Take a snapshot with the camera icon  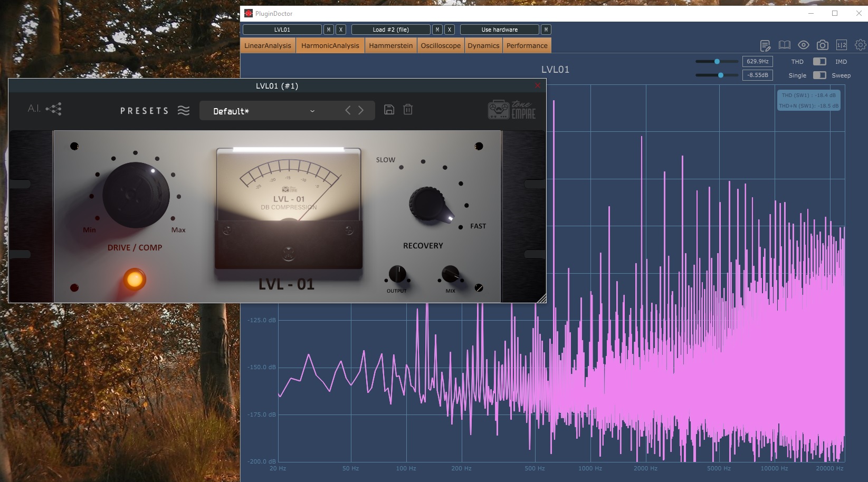click(822, 45)
